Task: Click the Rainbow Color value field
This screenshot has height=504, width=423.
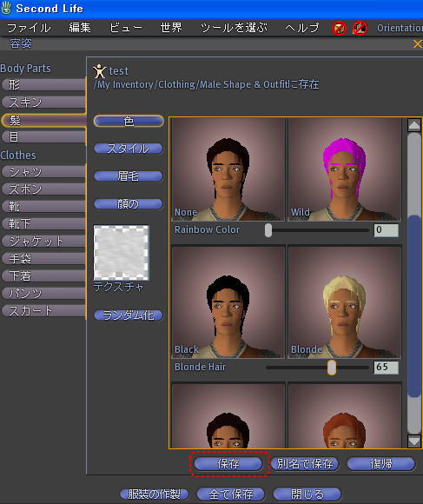Action: [386, 230]
